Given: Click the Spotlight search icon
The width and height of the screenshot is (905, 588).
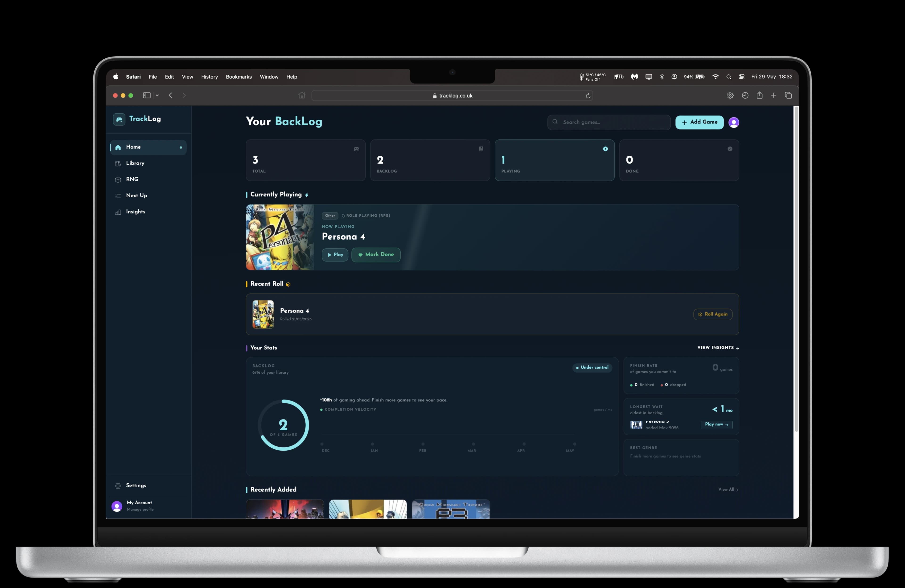Looking at the screenshot, I should point(728,77).
